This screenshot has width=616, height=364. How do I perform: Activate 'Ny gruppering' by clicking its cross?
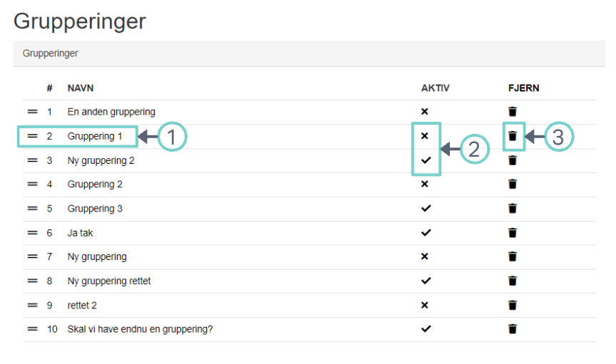[425, 256]
